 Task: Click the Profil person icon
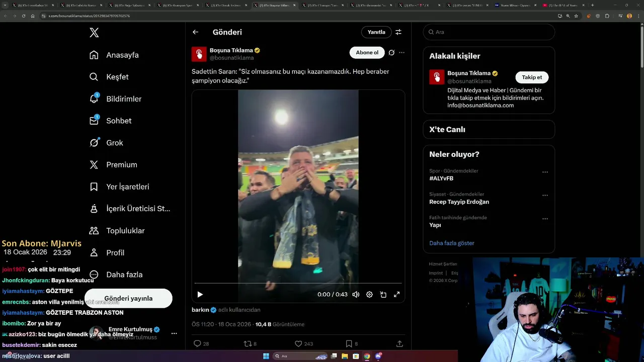coord(94,252)
